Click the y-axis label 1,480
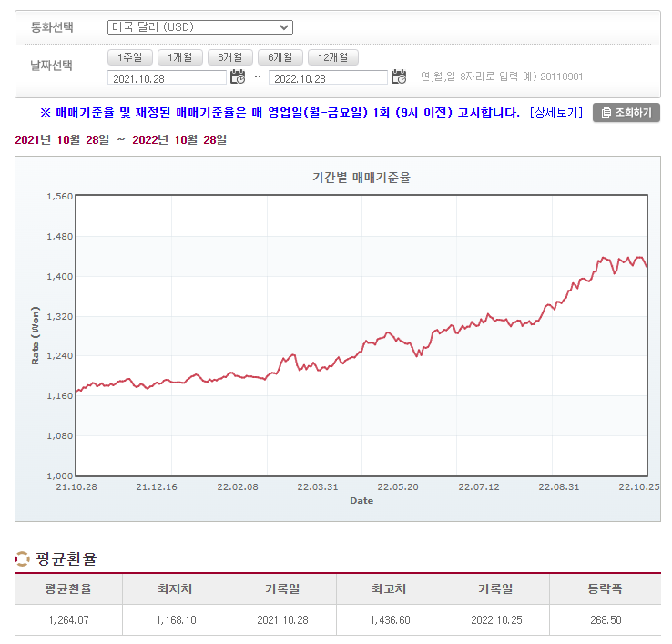This screenshot has height=644, width=672. point(60,237)
